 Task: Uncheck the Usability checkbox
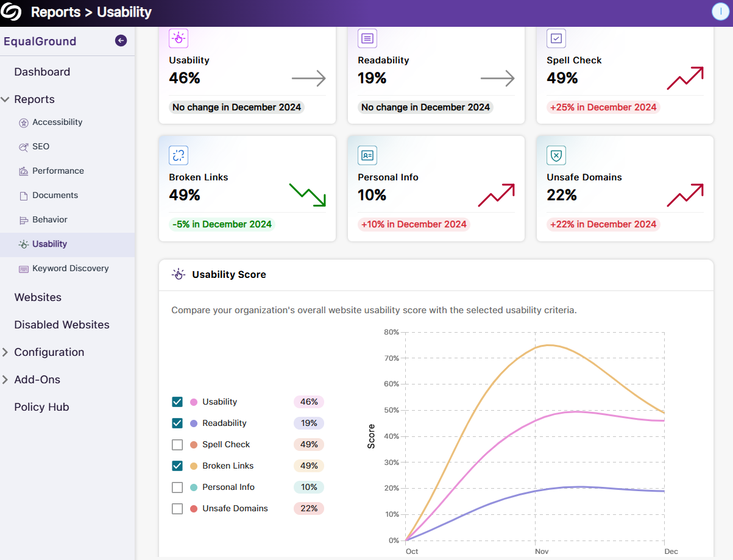(177, 402)
